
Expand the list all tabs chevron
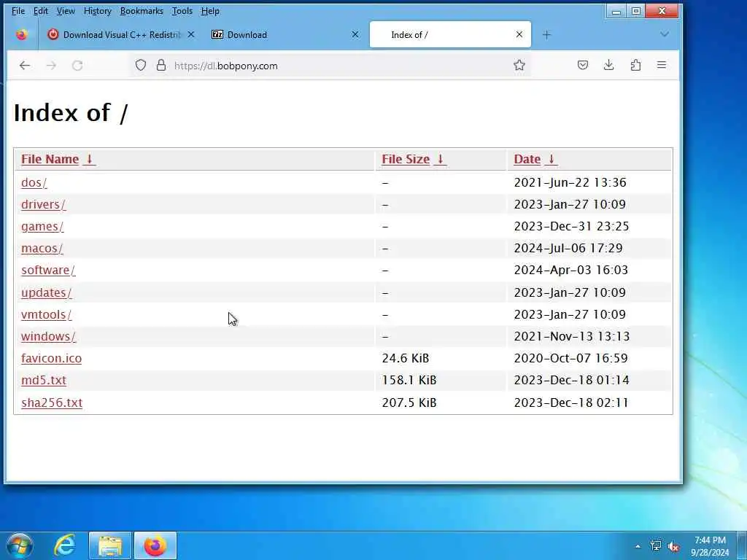(665, 34)
